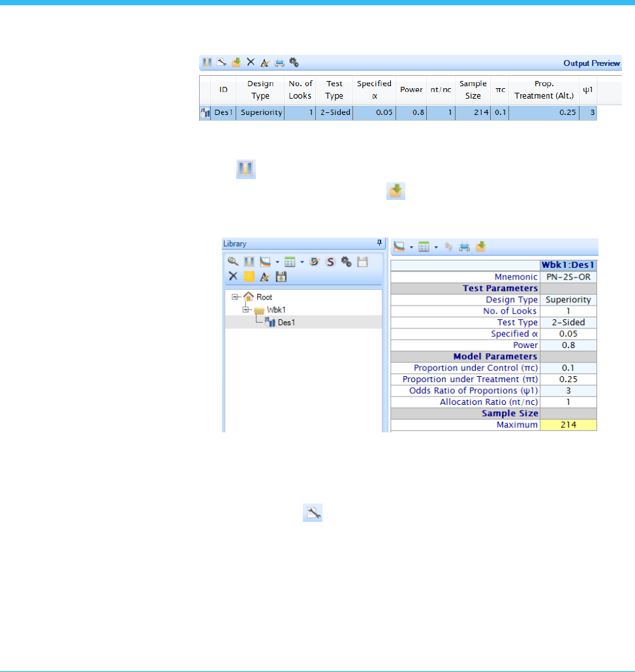Print from the details pane toolbar
Screen dimensions: 635x672
click(x=465, y=246)
